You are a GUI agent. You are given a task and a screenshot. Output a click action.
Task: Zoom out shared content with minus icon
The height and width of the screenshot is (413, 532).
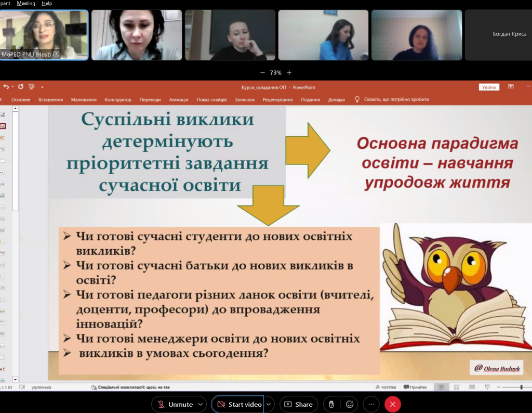(x=262, y=73)
